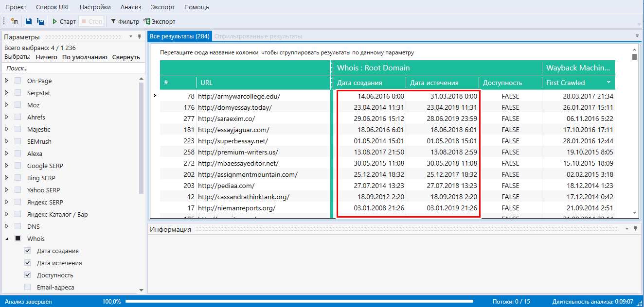Click the save-as double floppy icon

tap(40, 22)
